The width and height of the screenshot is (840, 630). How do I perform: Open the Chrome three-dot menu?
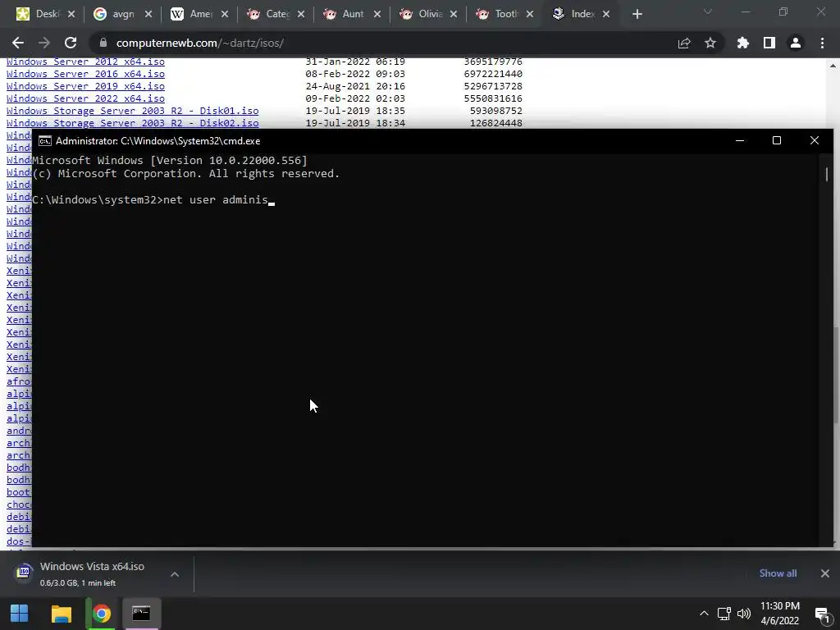(822, 43)
